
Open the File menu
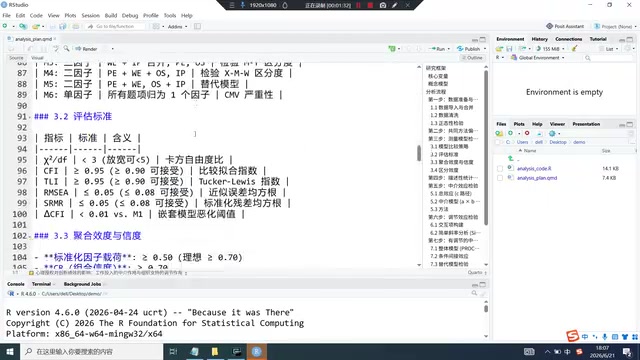point(7,16)
